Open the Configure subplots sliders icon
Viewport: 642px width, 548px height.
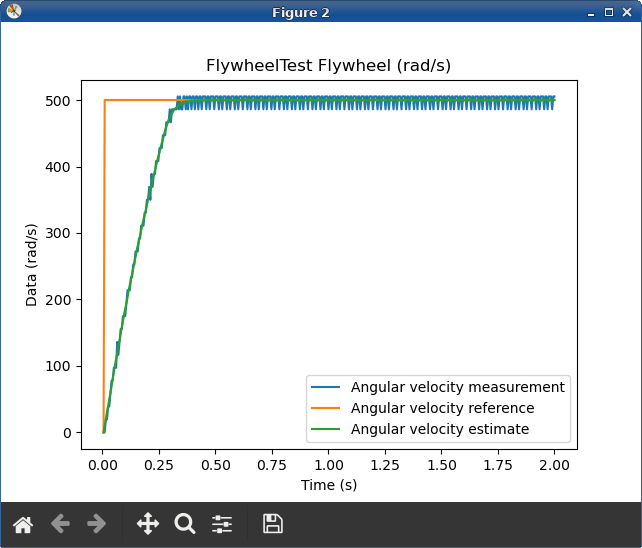coord(222,524)
